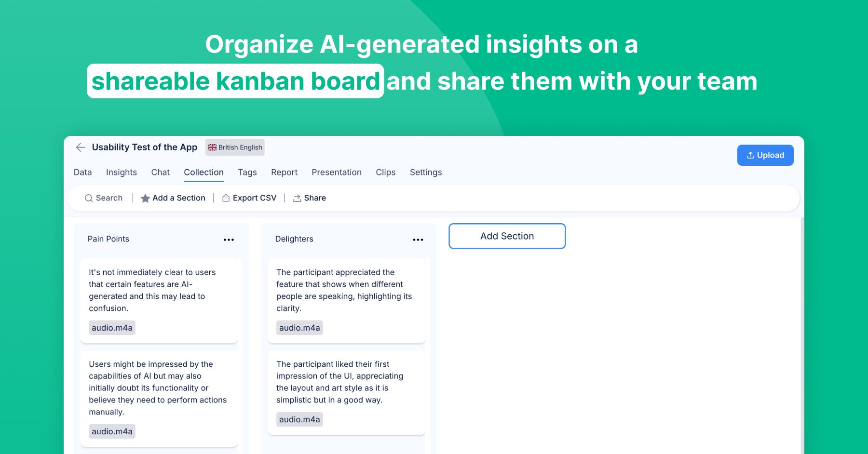Open the Pain Points three-dot menu
Screen dimensions: 868x454
pos(229,240)
